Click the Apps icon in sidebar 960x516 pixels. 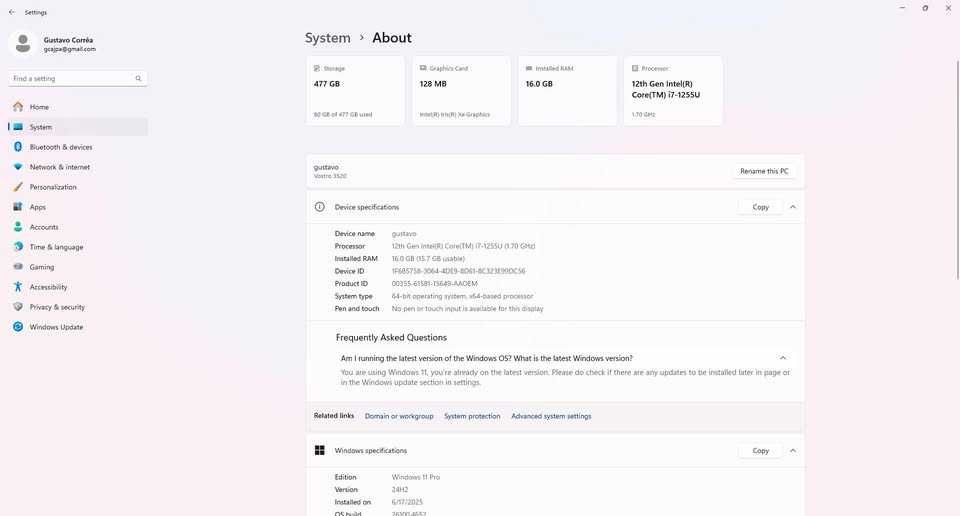[18, 207]
